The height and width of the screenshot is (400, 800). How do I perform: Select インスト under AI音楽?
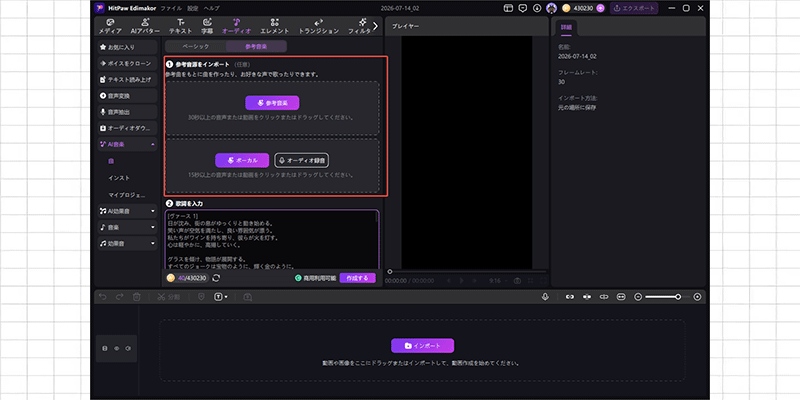click(119, 178)
